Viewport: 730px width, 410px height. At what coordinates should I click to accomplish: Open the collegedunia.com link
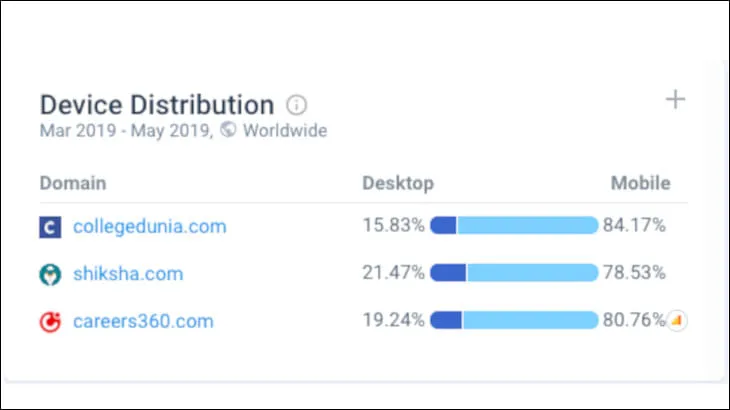click(x=150, y=226)
